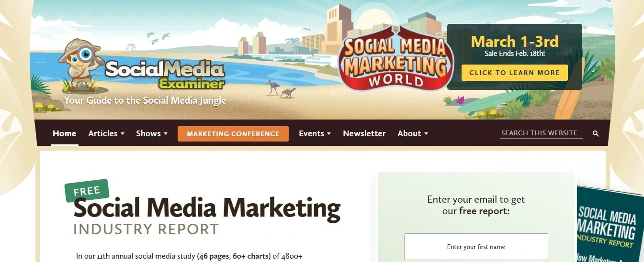Click the Marketing Conference orange button

[x=233, y=134]
